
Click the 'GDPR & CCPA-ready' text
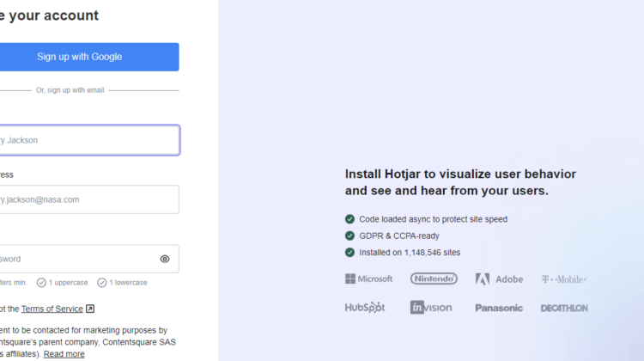(399, 236)
